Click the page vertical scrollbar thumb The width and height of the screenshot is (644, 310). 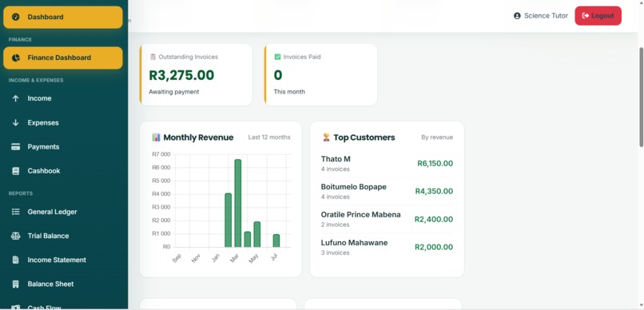tap(641, 97)
